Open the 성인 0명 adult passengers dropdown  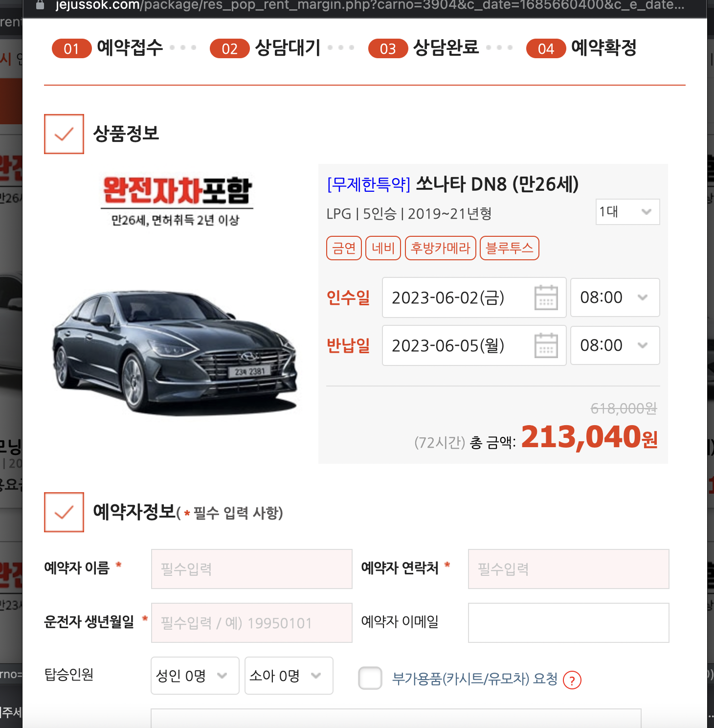194,676
